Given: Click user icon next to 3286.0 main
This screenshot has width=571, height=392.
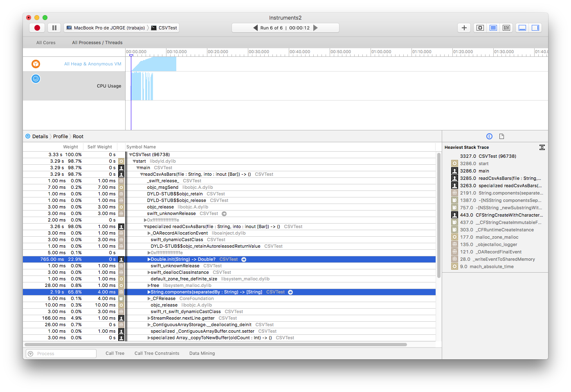Looking at the screenshot, I should tap(454, 171).
